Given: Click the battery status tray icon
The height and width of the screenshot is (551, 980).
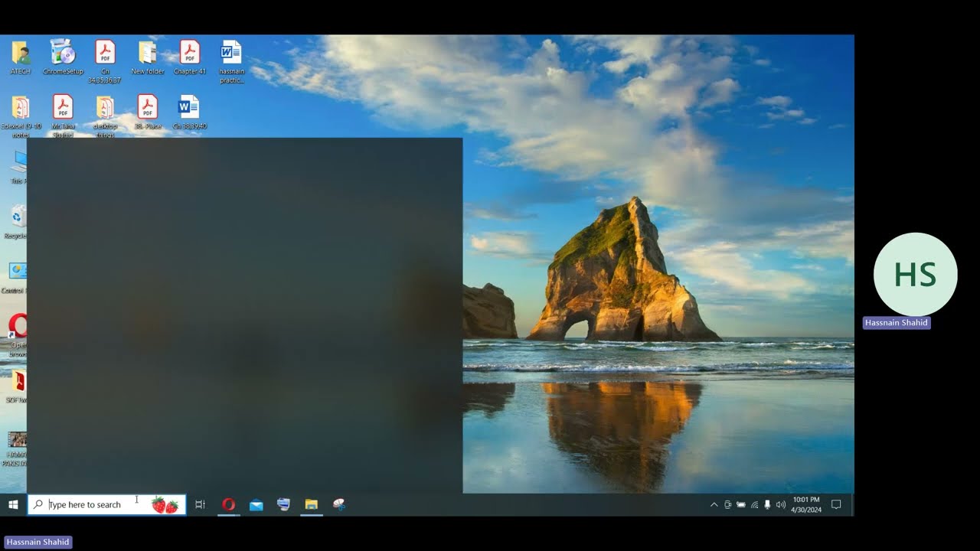Looking at the screenshot, I should tap(740, 504).
